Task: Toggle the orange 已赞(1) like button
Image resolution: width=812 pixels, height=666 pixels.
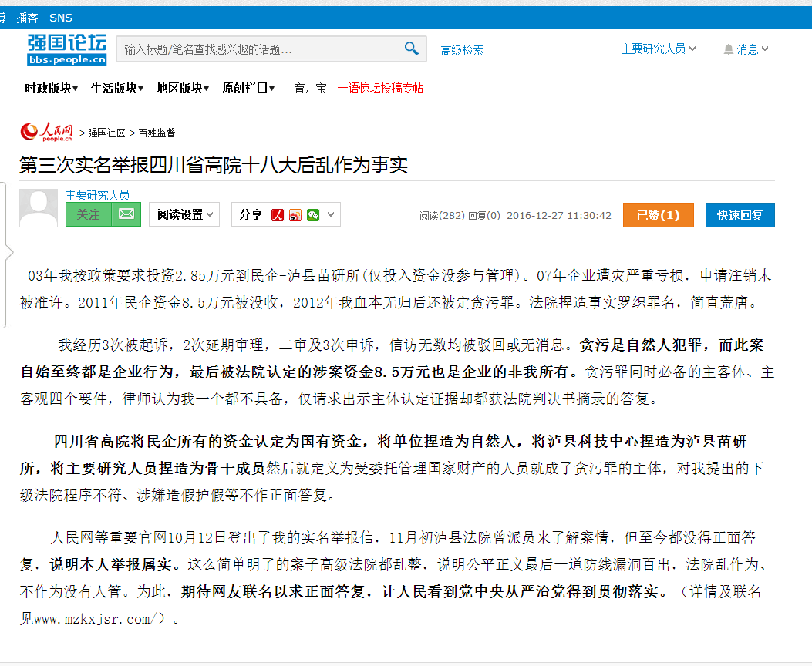Action: point(658,215)
